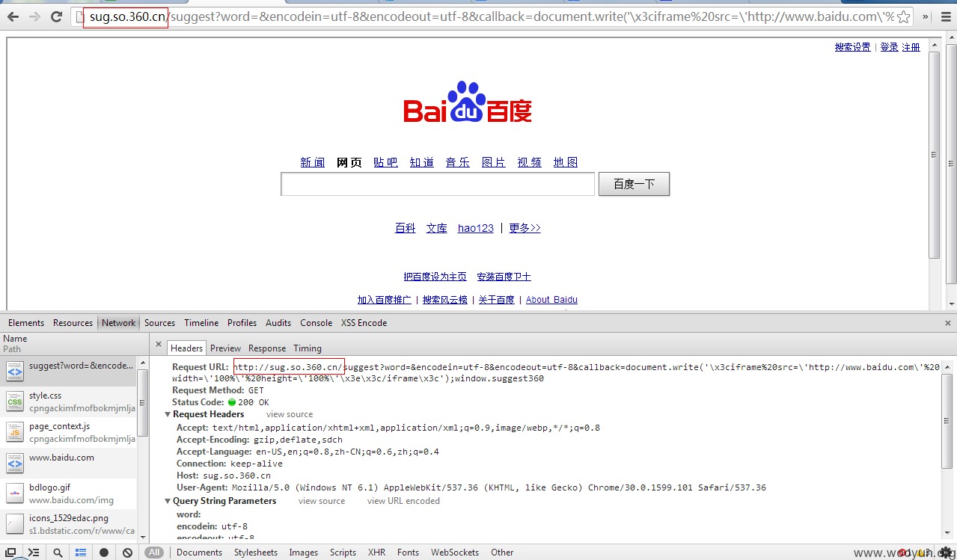
Task: Open the 知道 link
Action: pos(422,162)
